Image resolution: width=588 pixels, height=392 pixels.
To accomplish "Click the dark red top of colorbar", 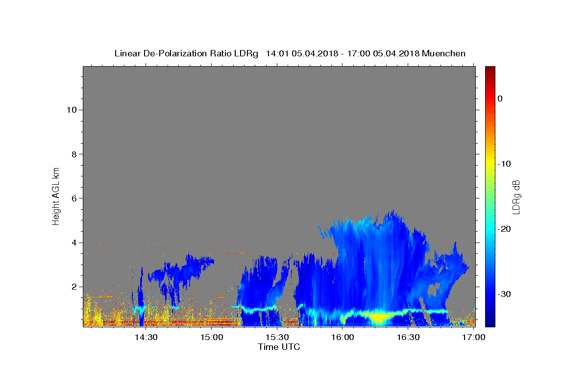I will point(490,71).
